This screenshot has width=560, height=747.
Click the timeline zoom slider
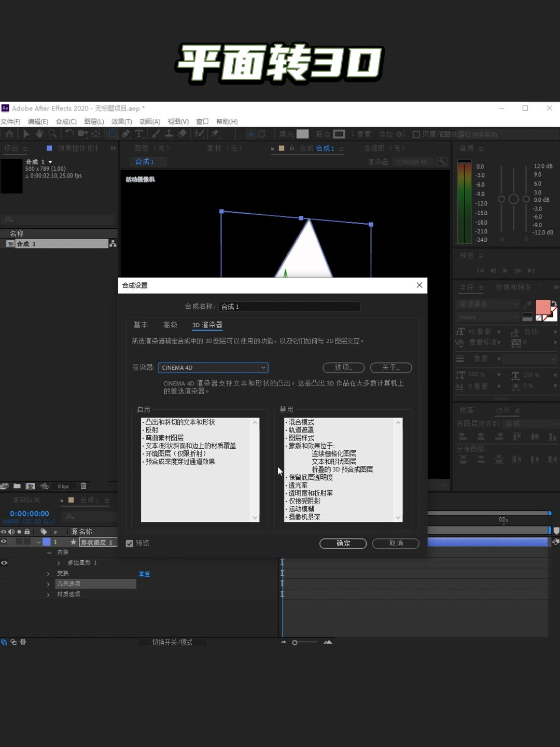(306, 642)
